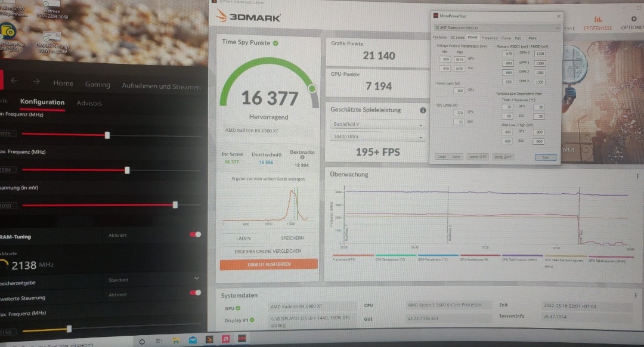Click the Min. Frequenz slider handle
This screenshot has height=347, width=644.
pos(107,135)
